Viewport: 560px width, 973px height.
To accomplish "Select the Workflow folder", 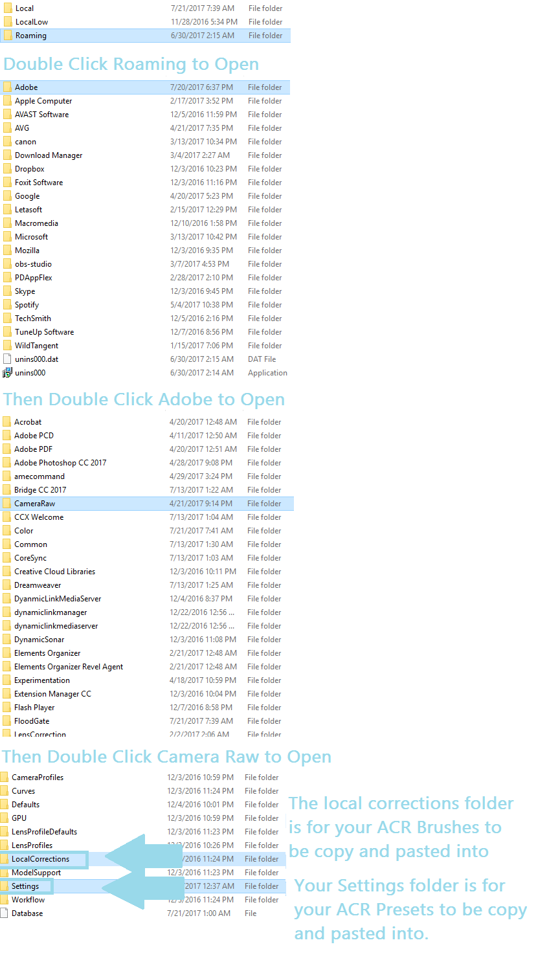I will (28, 900).
